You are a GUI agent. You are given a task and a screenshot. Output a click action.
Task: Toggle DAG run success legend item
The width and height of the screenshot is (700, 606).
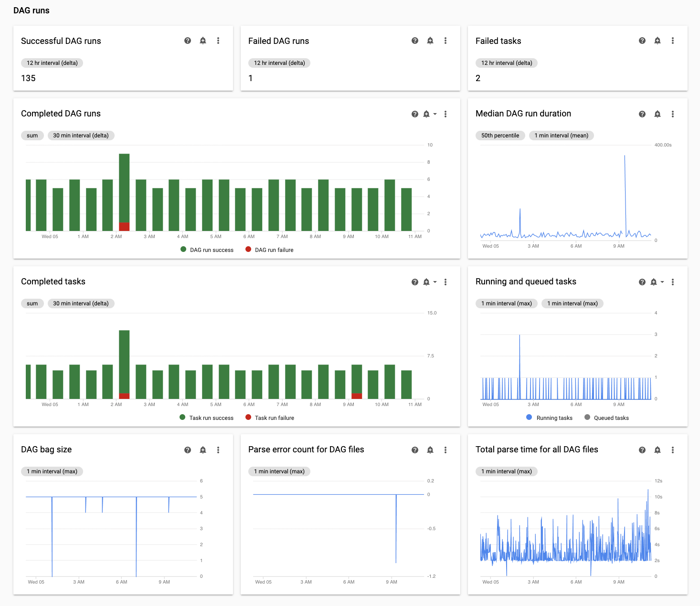click(x=207, y=250)
